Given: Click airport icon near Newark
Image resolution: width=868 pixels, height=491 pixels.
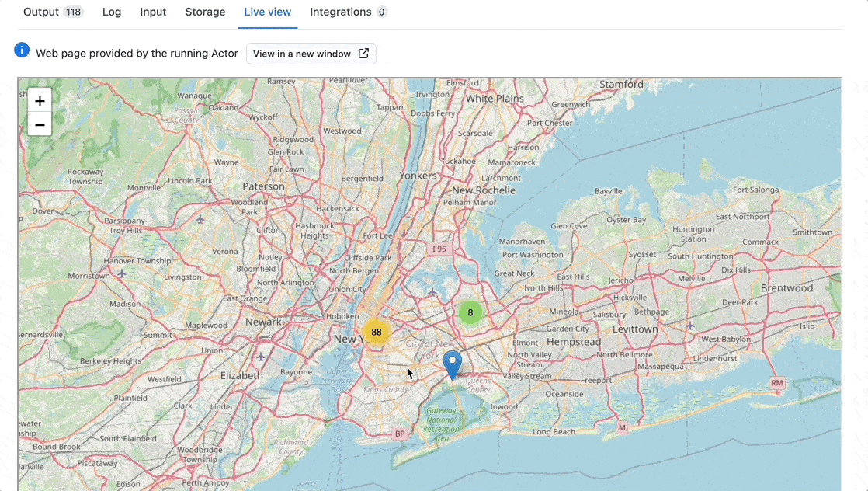Looking at the screenshot, I should (261, 357).
